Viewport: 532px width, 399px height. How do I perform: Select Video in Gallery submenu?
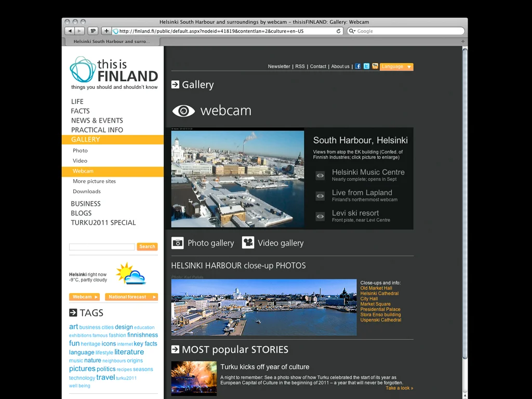point(80,161)
